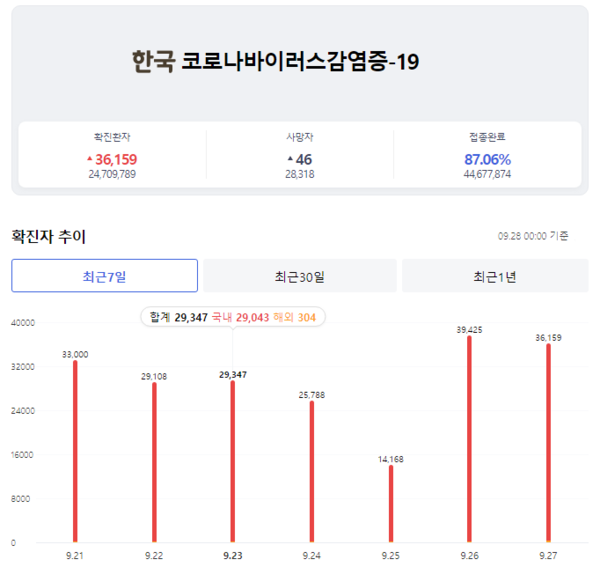Click the 9.22 bar labeled 29,108
Screen dimensions: 600x567
[x=154, y=462]
